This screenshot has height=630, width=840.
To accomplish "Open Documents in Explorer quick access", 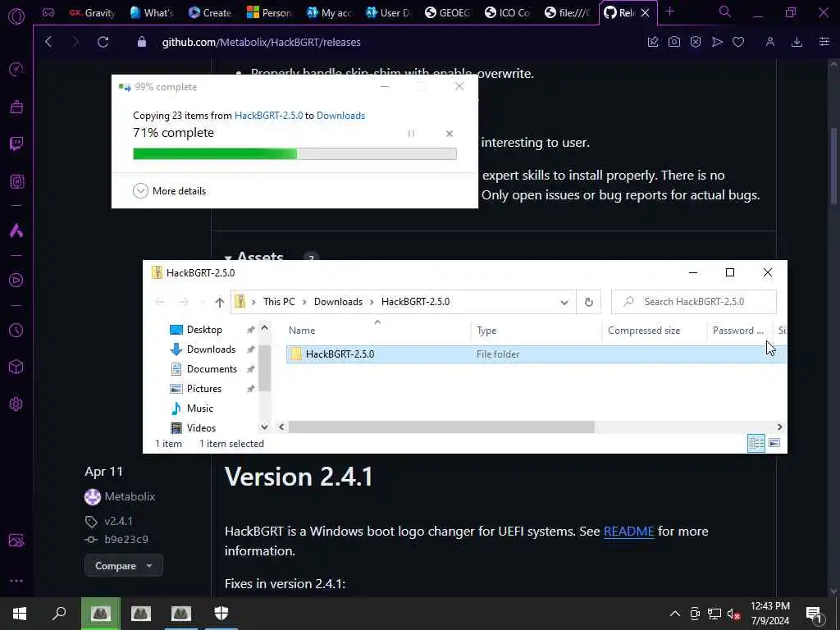I will 212,369.
